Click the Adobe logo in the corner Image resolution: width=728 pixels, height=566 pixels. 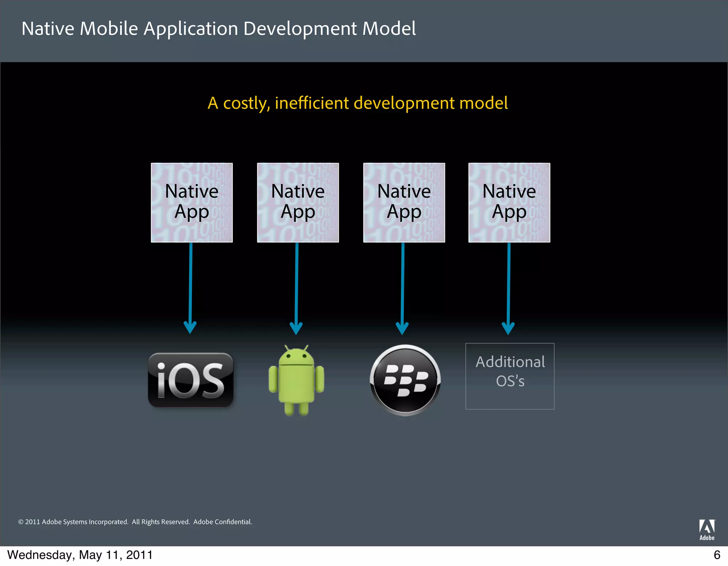point(707,530)
